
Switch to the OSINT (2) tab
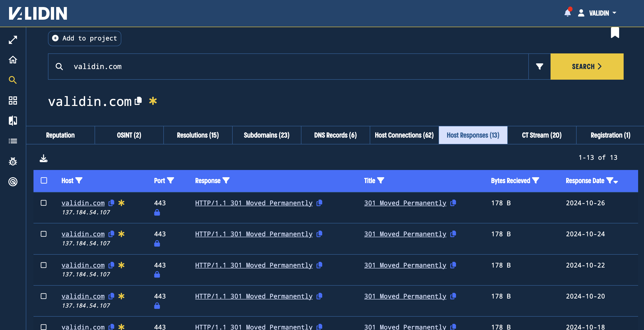(x=129, y=135)
